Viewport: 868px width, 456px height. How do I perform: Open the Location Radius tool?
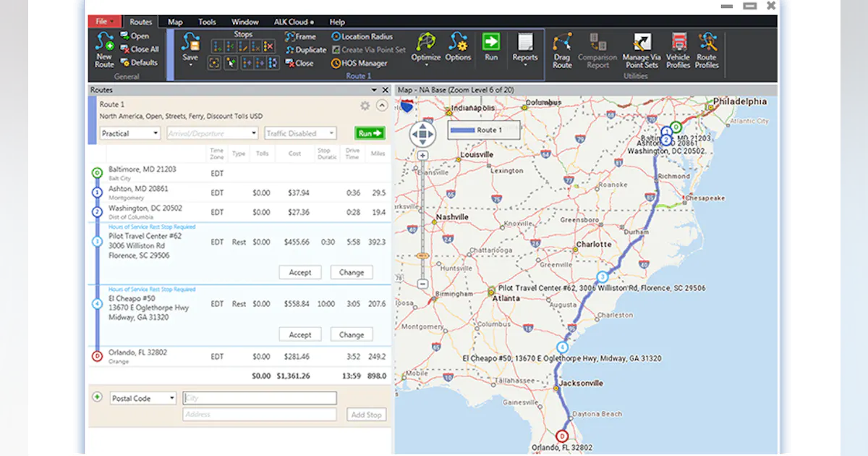coord(362,36)
